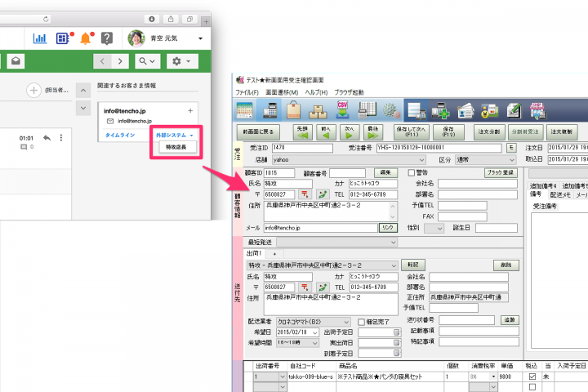Open the 配送業者 クロネコヤマト dropdown

tap(346, 322)
